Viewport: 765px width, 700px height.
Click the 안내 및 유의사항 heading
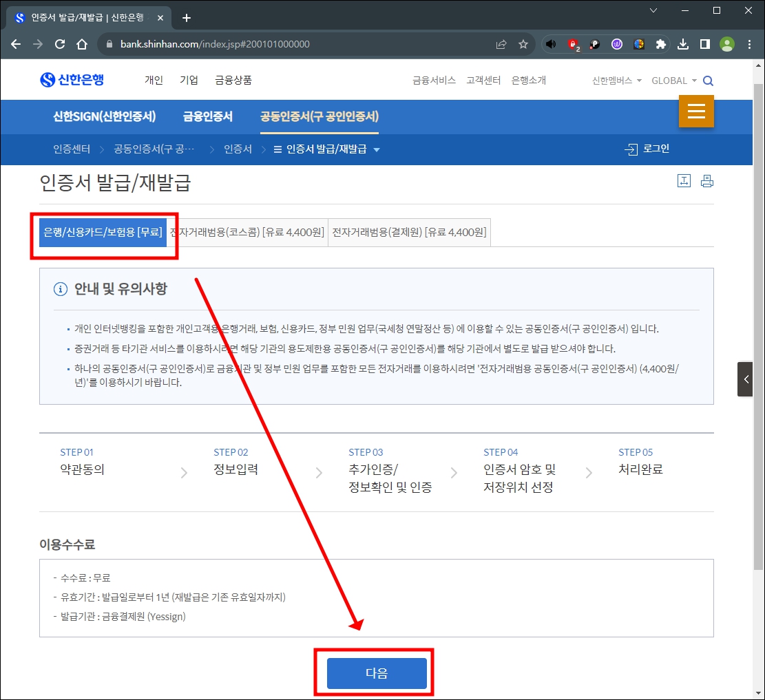pos(120,289)
